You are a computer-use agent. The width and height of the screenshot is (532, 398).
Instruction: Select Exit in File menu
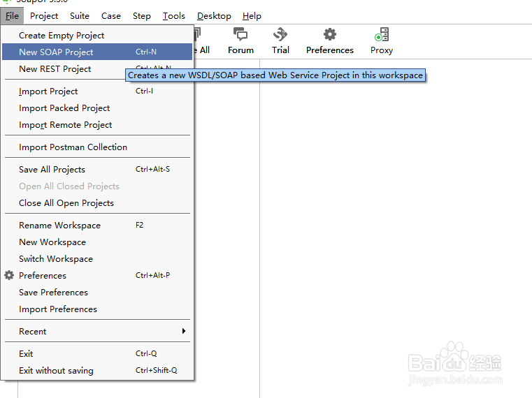click(x=97, y=353)
